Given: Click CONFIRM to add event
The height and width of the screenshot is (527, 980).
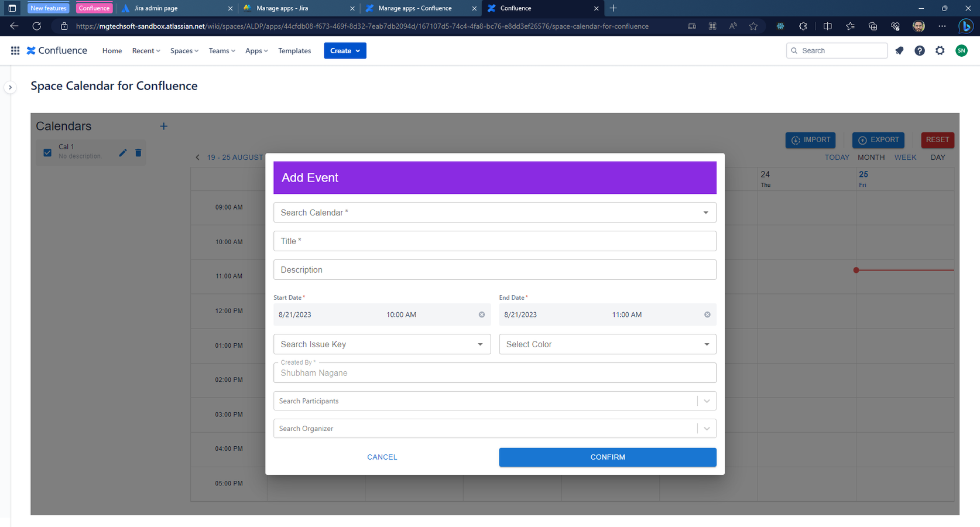Looking at the screenshot, I should (x=608, y=457).
